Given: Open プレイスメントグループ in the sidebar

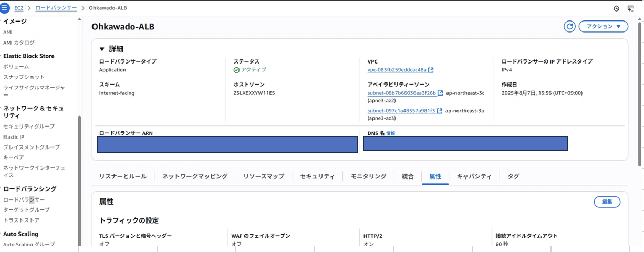Looking at the screenshot, I should click(x=32, y=147).
